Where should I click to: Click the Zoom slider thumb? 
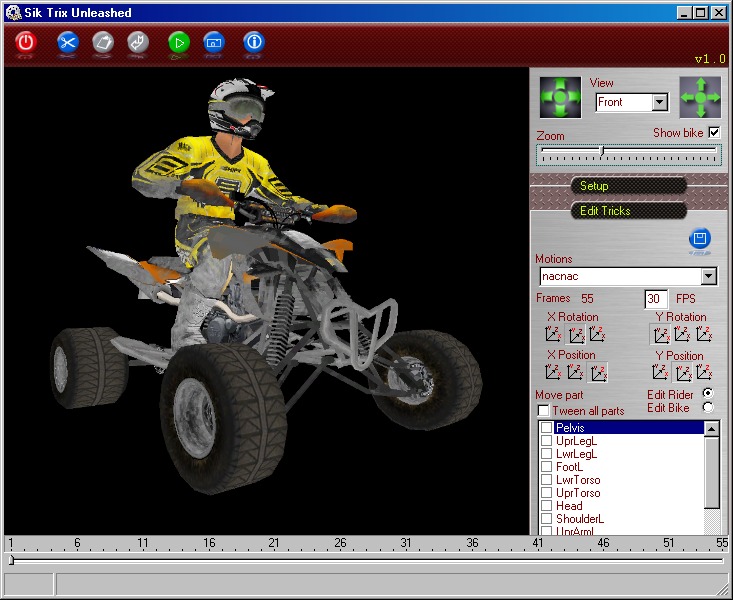[602, 151]
